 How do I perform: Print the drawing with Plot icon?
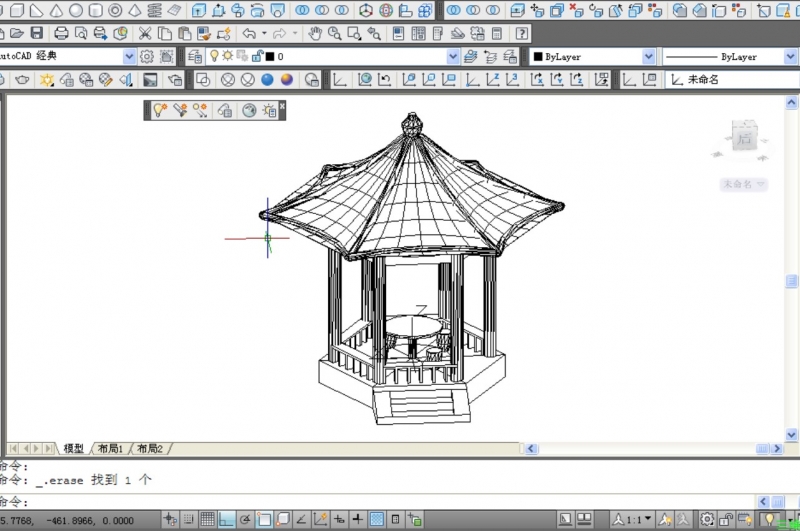[61, 34]
